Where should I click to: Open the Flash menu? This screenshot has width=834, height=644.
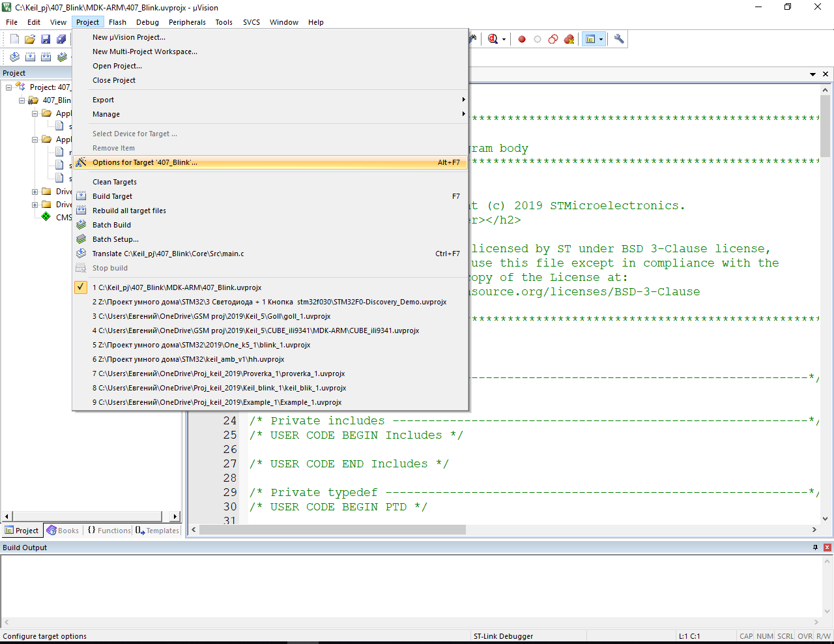click(117, 22)
